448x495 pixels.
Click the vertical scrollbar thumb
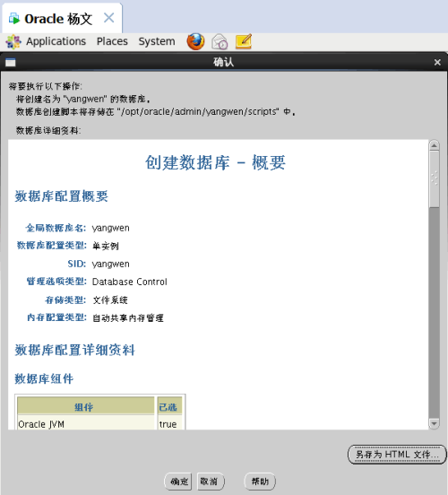435,179
